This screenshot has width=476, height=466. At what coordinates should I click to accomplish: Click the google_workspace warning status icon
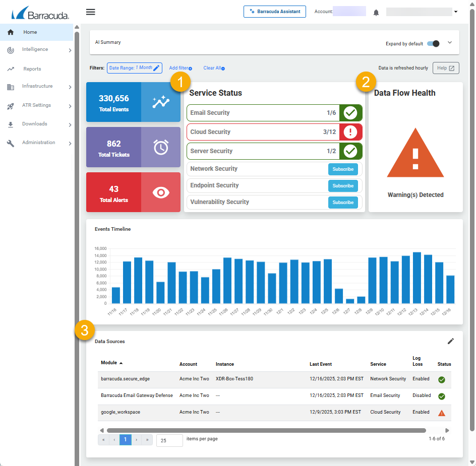click(x=442, y=412)
